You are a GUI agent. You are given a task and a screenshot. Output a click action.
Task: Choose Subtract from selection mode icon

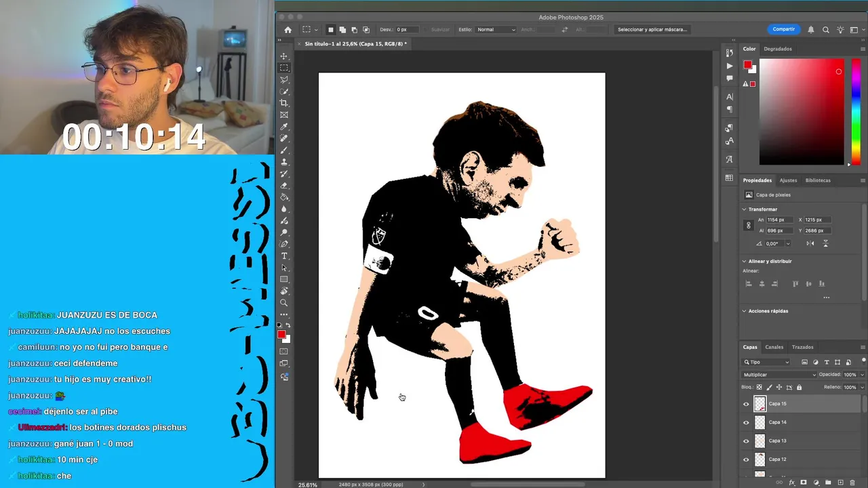[x=354, y=30]
